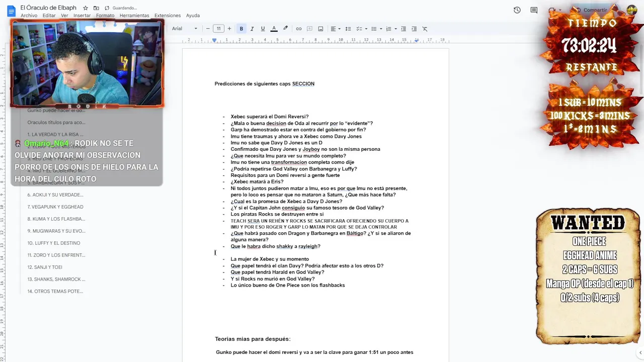Click heading Teorias mias para después:
The image size is (644, 362).
(x=253, y=339)
